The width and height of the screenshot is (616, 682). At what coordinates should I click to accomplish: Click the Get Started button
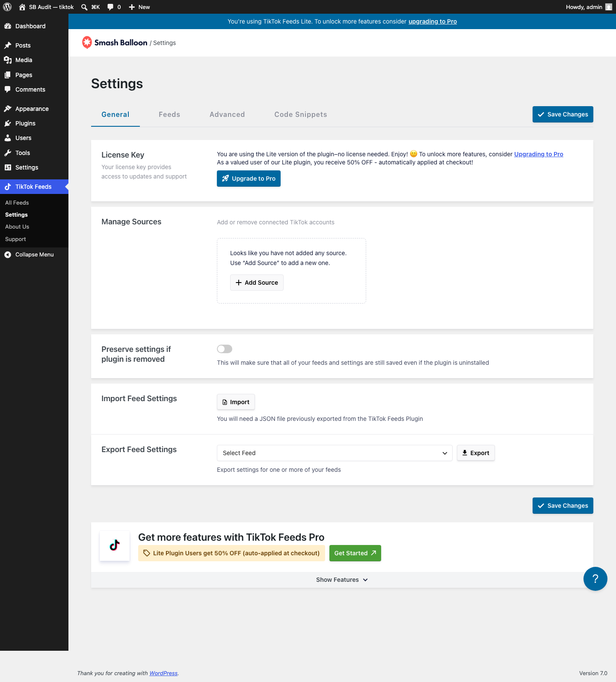[355, 553]
